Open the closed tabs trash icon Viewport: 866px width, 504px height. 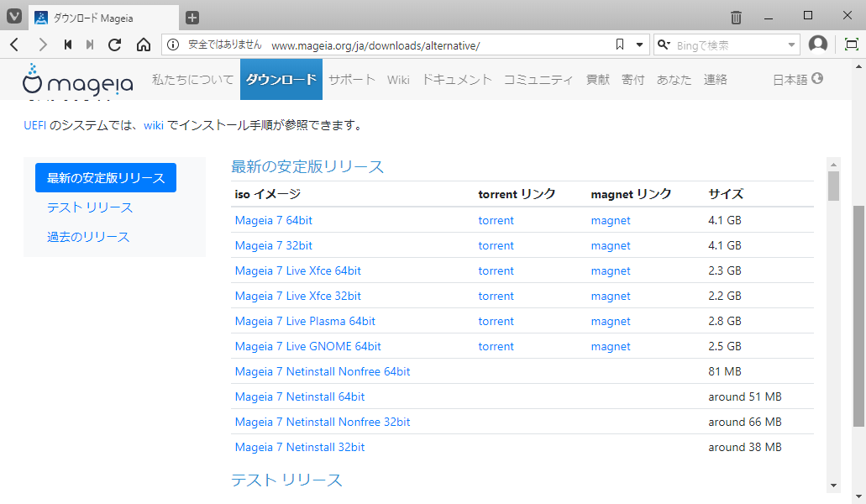(736, 18)
